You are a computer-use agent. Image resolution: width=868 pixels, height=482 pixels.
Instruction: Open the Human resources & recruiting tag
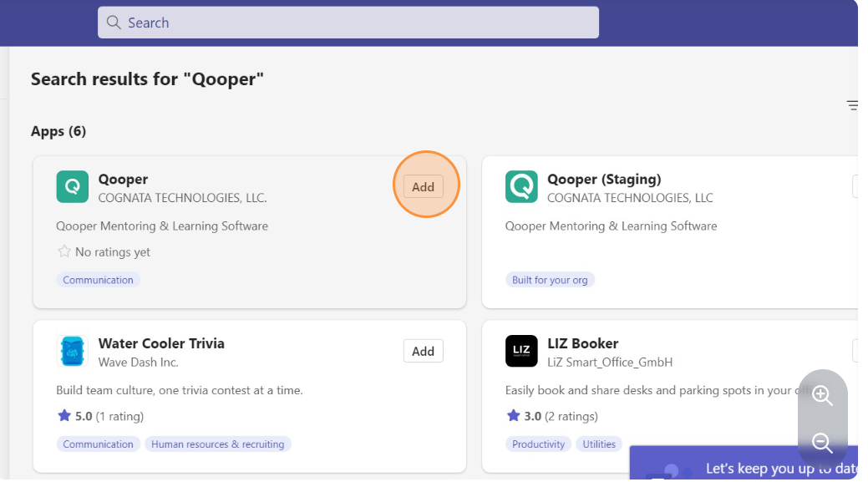pyautogui.click(x=218, y=444)
